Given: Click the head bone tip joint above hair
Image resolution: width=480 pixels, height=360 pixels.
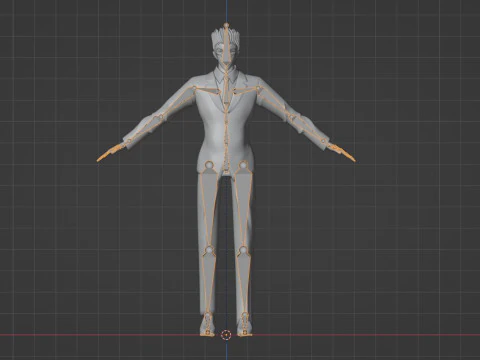Looking at the screenshot, I should (x=226, y=25).
